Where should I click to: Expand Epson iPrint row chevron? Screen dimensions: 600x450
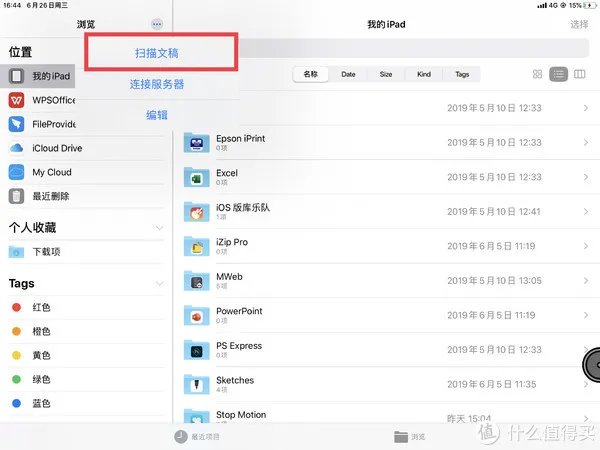click(585, 142)
